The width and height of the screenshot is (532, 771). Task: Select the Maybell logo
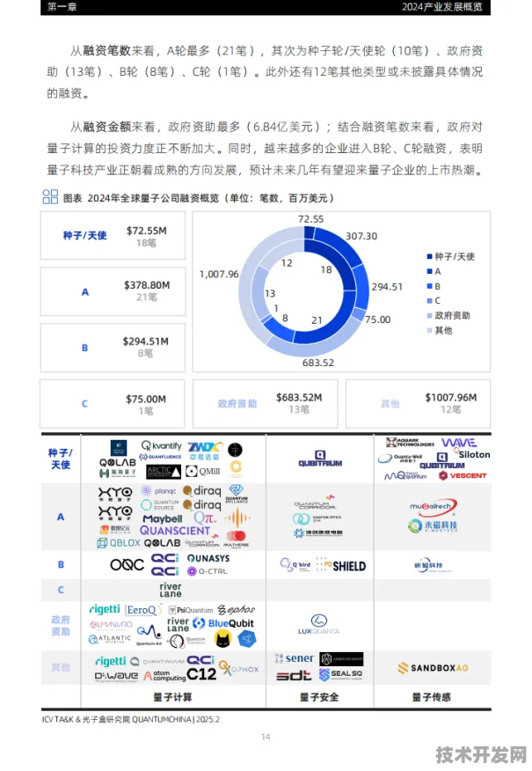click(x=163, y=518)
